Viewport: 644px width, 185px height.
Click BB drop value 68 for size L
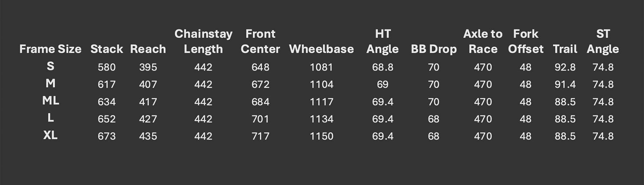433,119
